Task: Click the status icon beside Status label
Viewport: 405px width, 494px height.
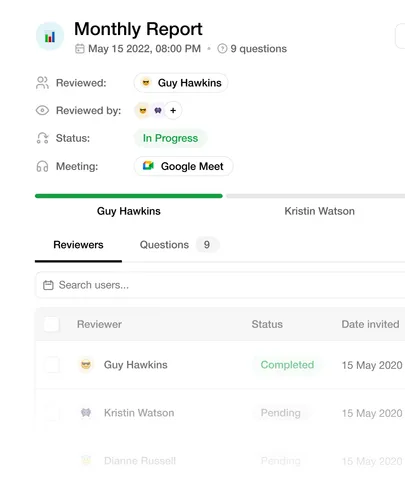Action: point(42,138)
